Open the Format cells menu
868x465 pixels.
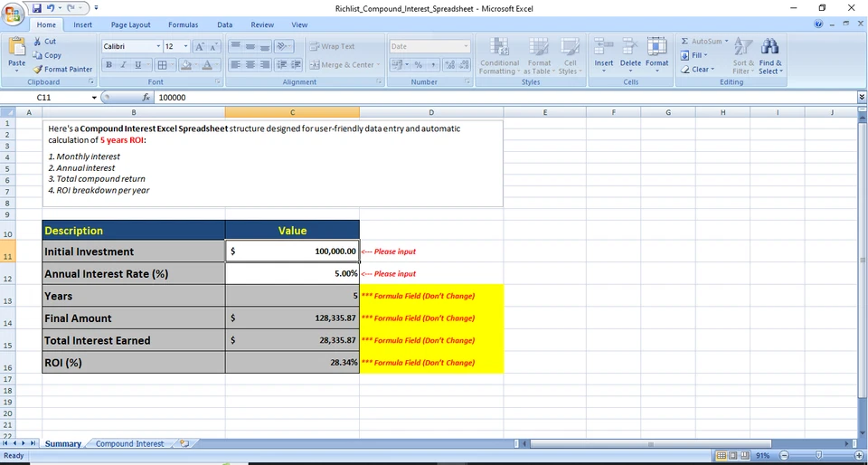pos(657,55)
